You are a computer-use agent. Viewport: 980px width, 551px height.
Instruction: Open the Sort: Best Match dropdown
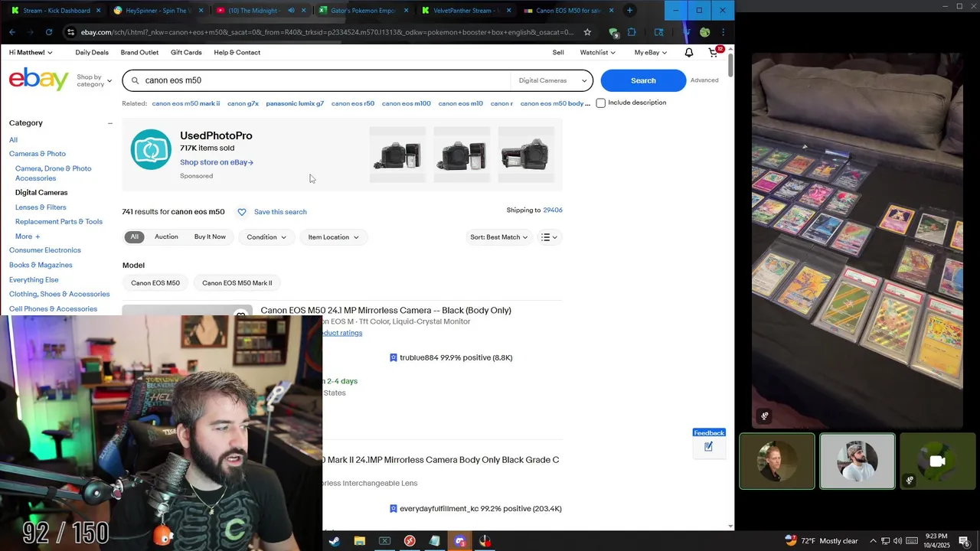498,237
